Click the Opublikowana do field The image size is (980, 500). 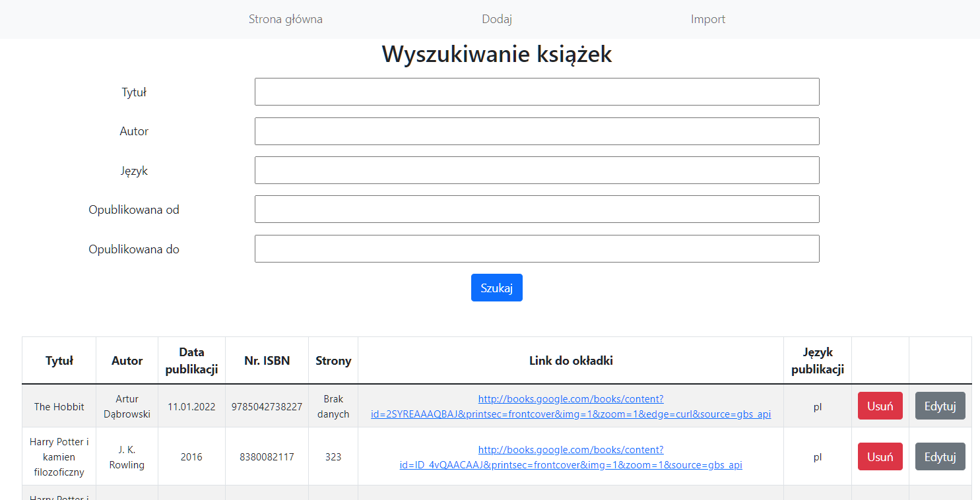click(x=537, y=248)
